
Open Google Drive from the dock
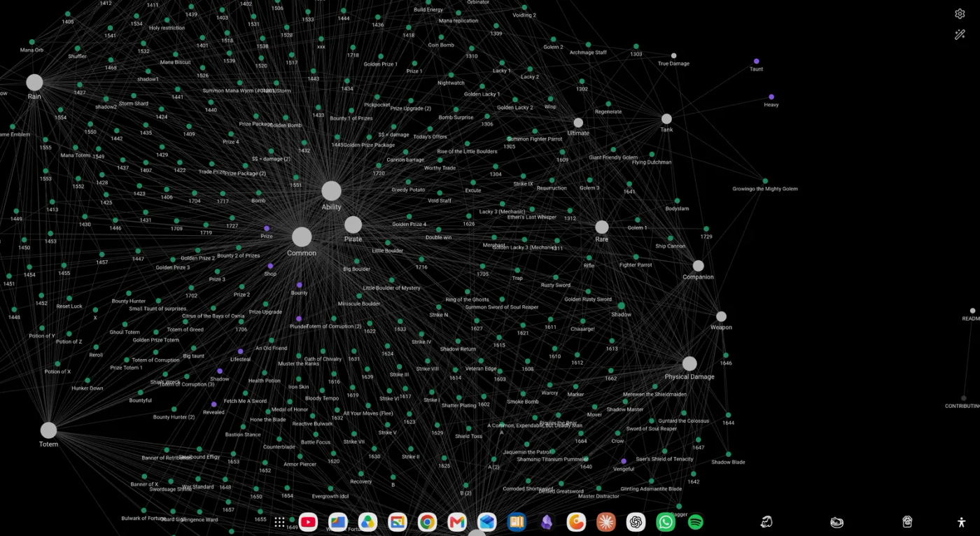[x=367, y=522]
